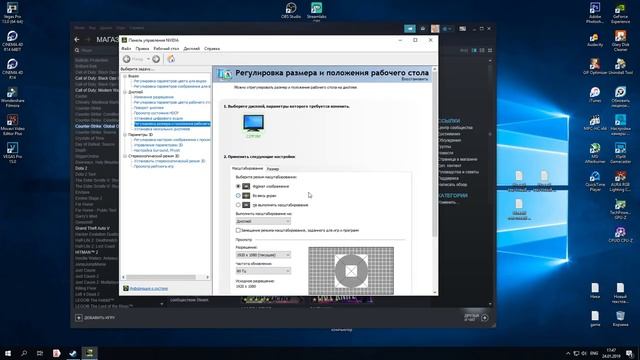Viewport: 640px width, 360px height.
Task: Open CPUID CPU-Z desktop icon
Action: 620,235
